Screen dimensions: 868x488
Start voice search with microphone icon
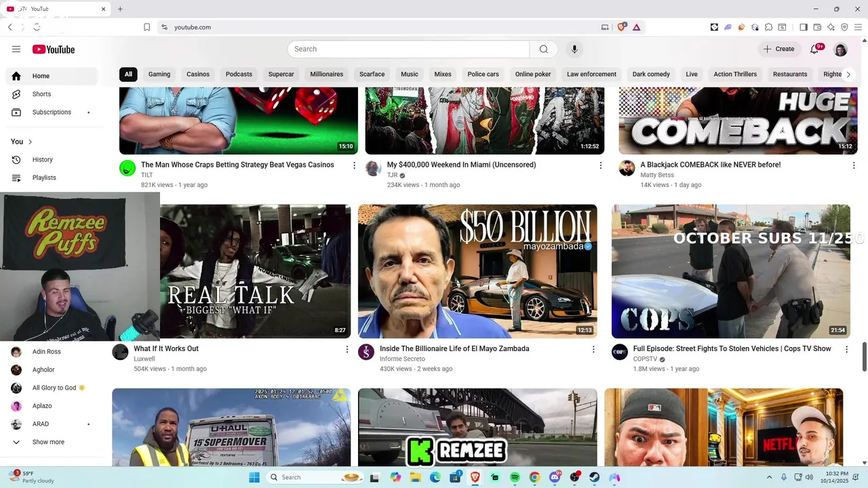click(x=574, y=49)
